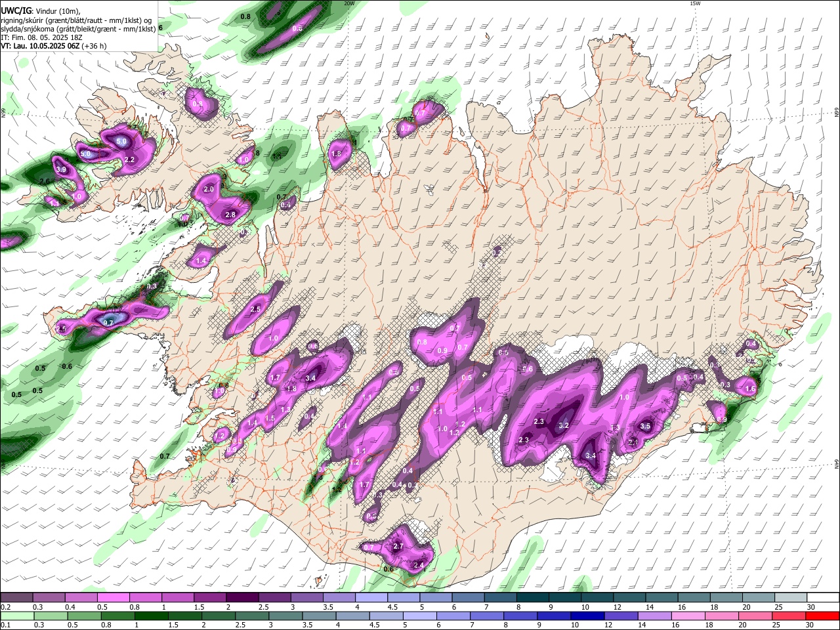
Task: Select the bright pink snow swatch labeled 0.5
Action: [x=113, y=597]
